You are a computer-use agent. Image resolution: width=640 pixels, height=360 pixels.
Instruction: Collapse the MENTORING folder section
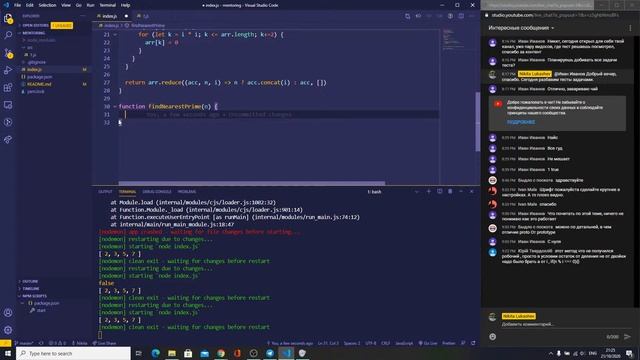[33, 33]
